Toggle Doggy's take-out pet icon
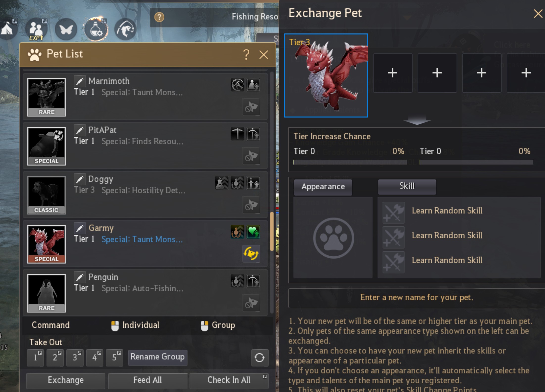The height and width of the screenshot is (392, 545). click(251, 205)
